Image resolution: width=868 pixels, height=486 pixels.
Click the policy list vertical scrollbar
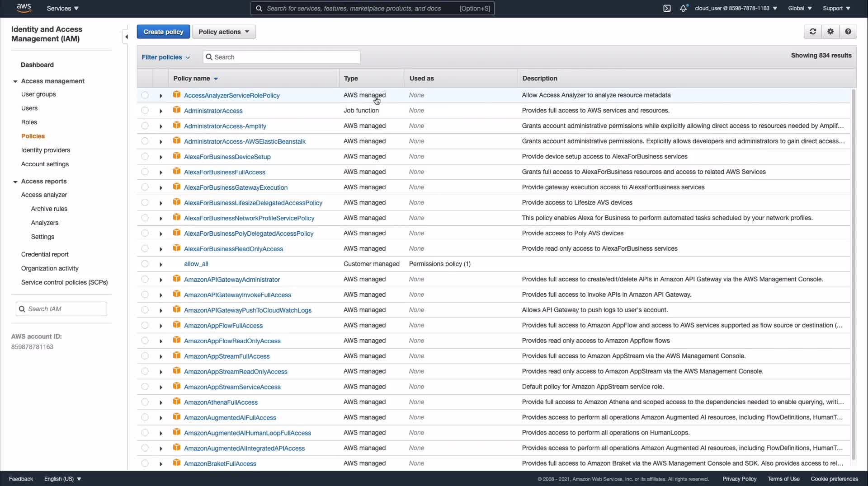tap(853, 271)
